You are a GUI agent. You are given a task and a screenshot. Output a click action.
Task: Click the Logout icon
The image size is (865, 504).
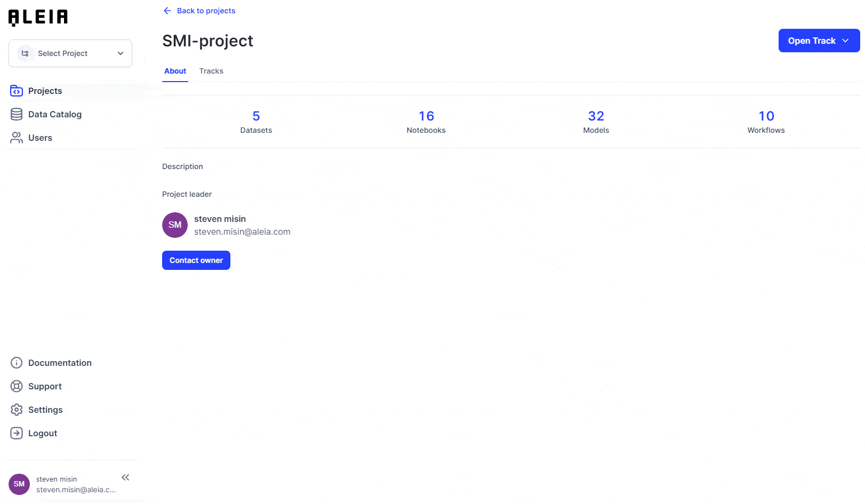tap(16, 433)
